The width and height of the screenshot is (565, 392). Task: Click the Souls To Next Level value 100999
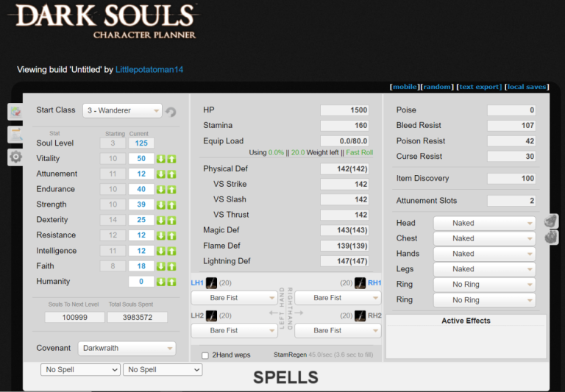click(x=74, y=318)
